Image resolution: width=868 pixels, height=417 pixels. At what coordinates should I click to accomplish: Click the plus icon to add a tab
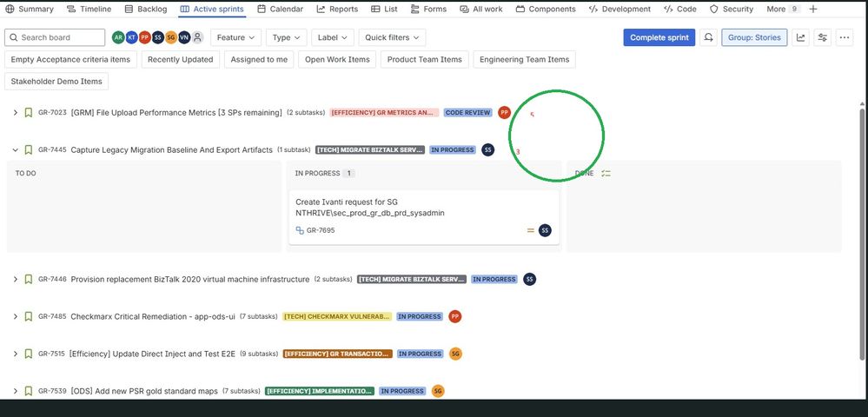point(812,9)
